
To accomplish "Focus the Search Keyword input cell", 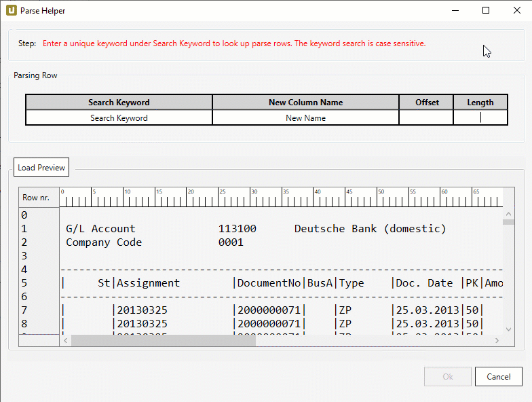I will tap(119, 118).
